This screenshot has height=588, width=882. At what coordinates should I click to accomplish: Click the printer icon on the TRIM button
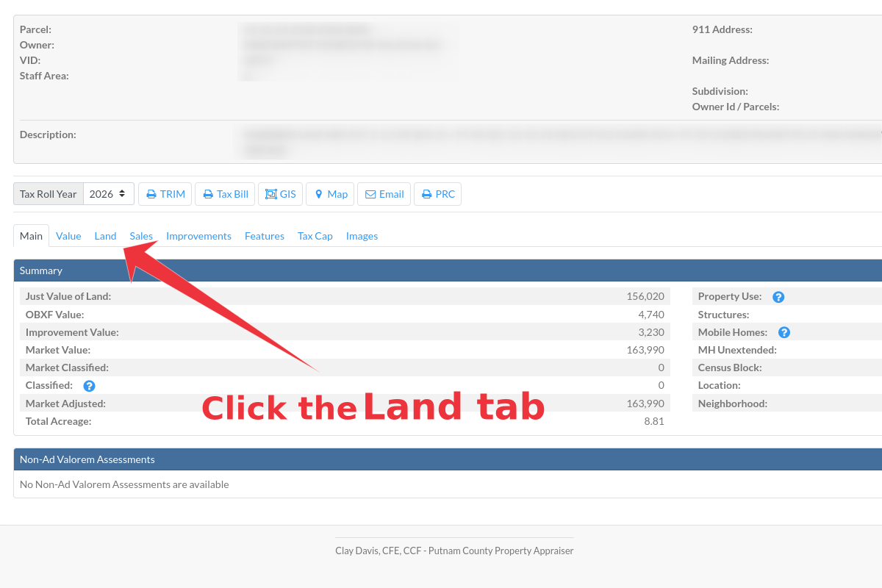(151, 193)
